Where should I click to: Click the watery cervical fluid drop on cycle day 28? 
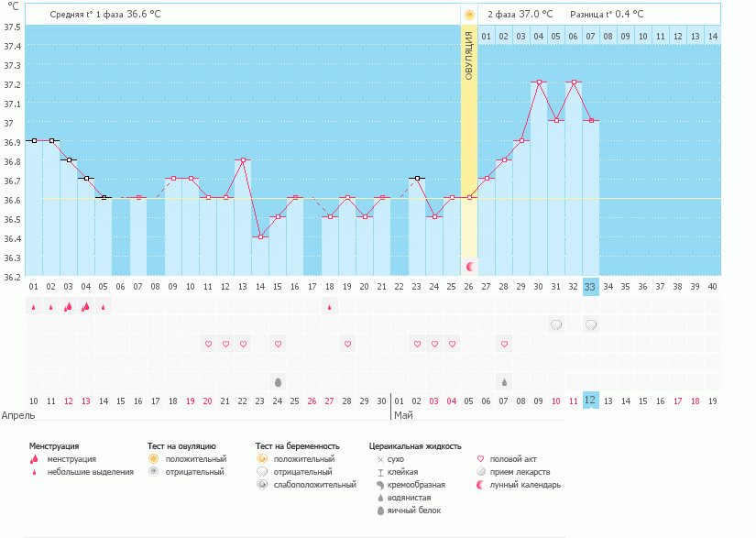[x=504, y=381]
